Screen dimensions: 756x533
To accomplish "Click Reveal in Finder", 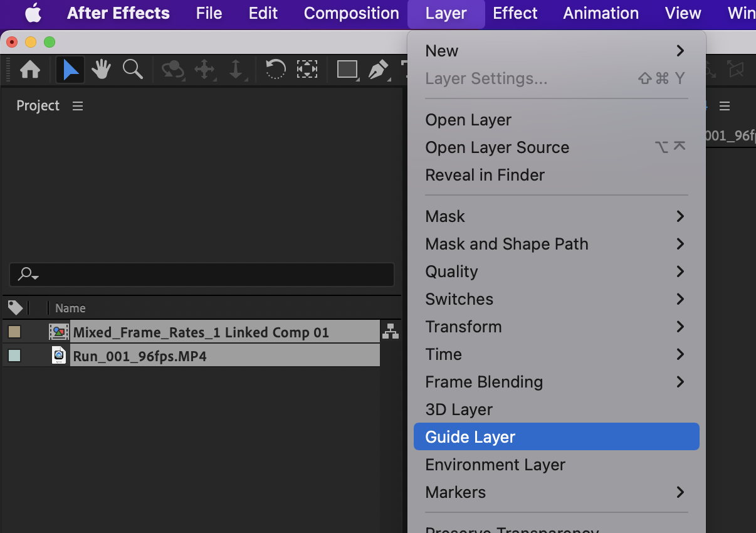I will pyautogui.click(x=485, y=175).
